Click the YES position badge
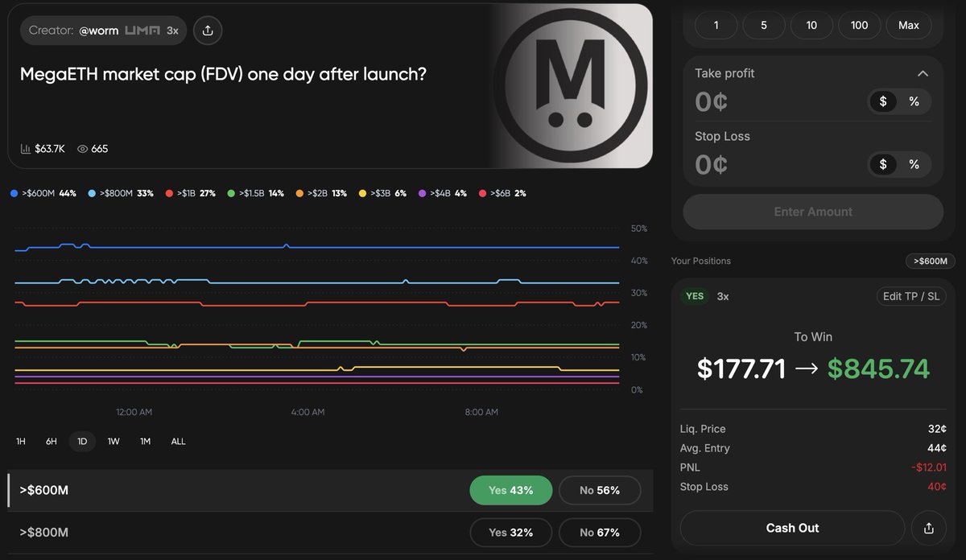This screenshot has width=966, height=560. tap(695, 296)
